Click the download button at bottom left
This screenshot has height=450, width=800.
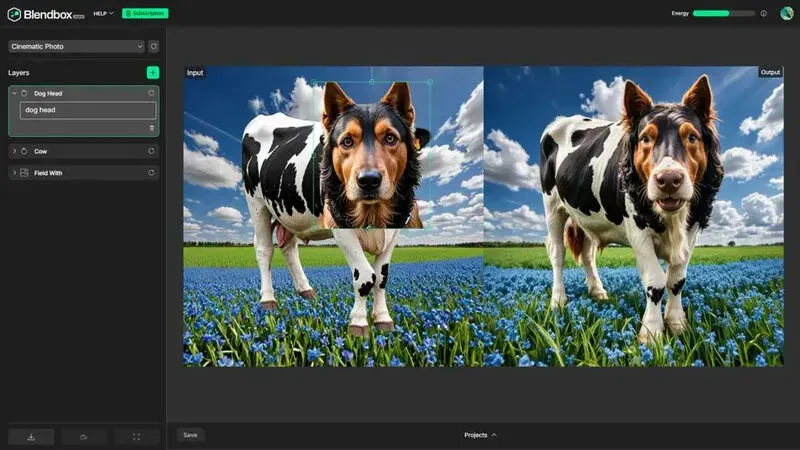(x=31, y=437)
